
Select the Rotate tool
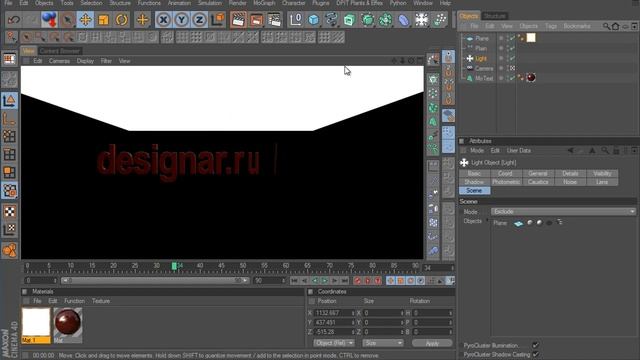(122, 20)
